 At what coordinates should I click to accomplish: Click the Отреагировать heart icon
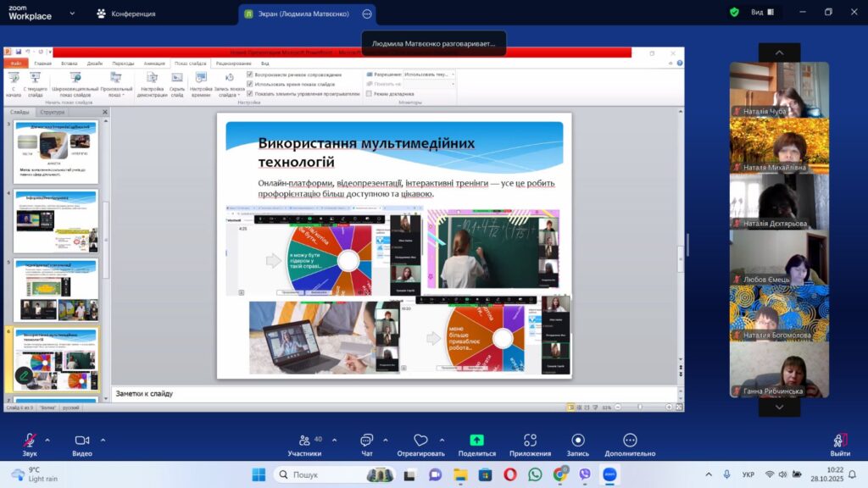(420, 441)
